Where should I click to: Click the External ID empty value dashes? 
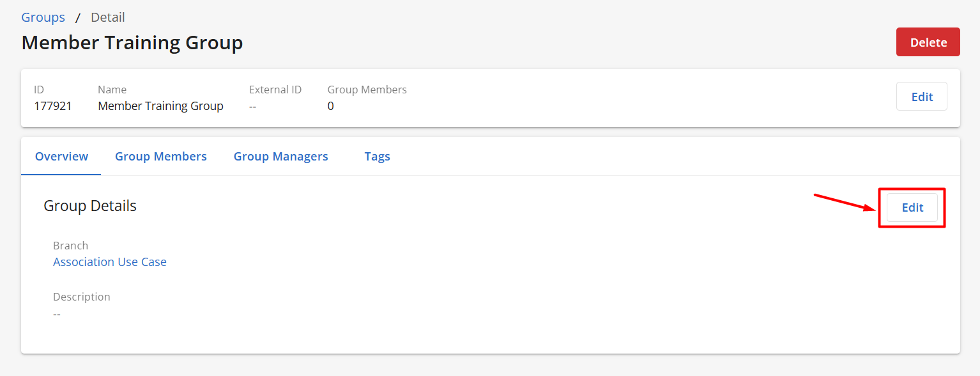point(252,106)
